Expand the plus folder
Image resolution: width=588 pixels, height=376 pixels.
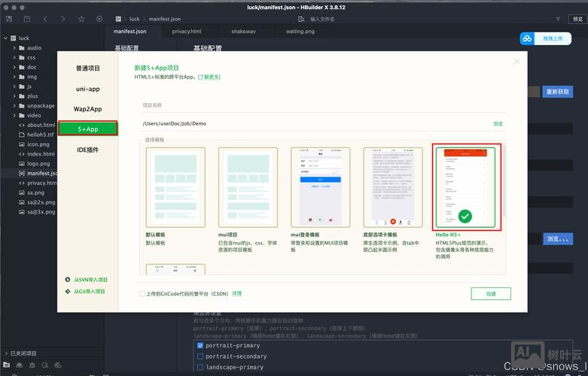(14, 96)
